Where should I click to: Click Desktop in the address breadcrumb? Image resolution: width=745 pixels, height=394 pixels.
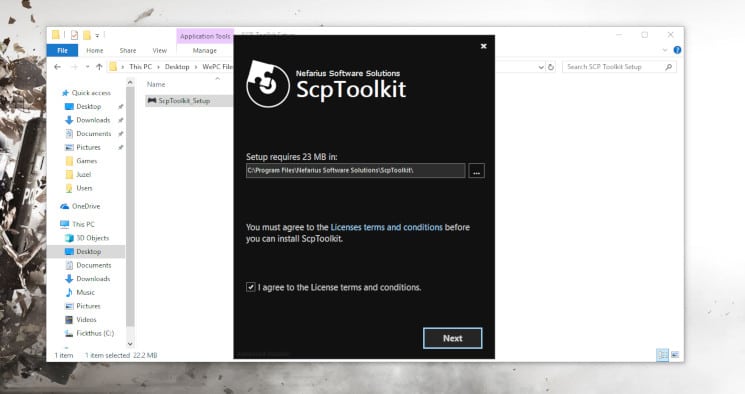(177, 67)
